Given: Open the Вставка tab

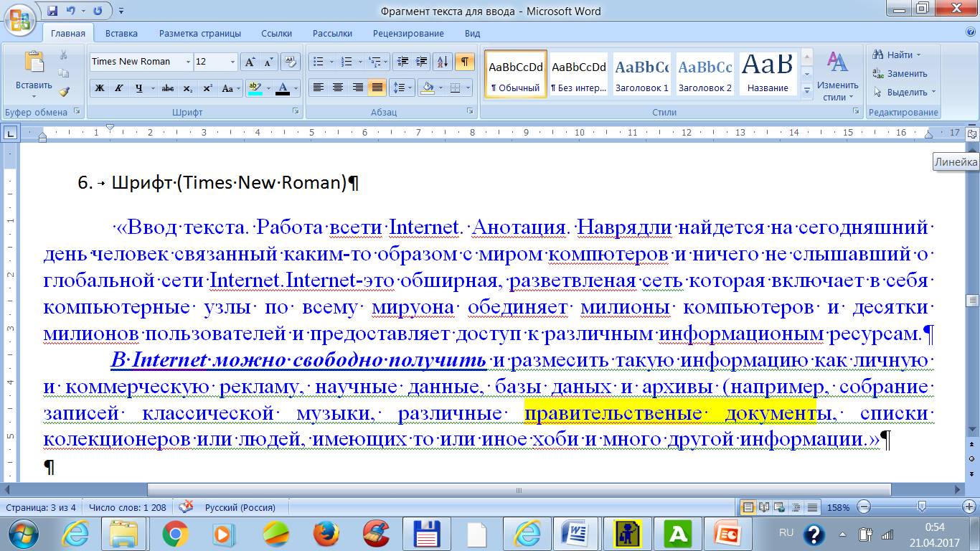Looking at the screenshot, I should point(121,33).
